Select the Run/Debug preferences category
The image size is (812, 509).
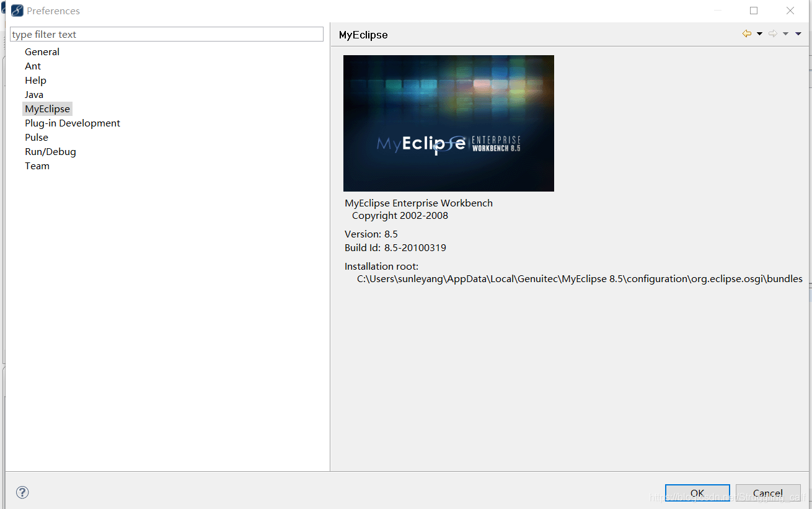point(50,152)
